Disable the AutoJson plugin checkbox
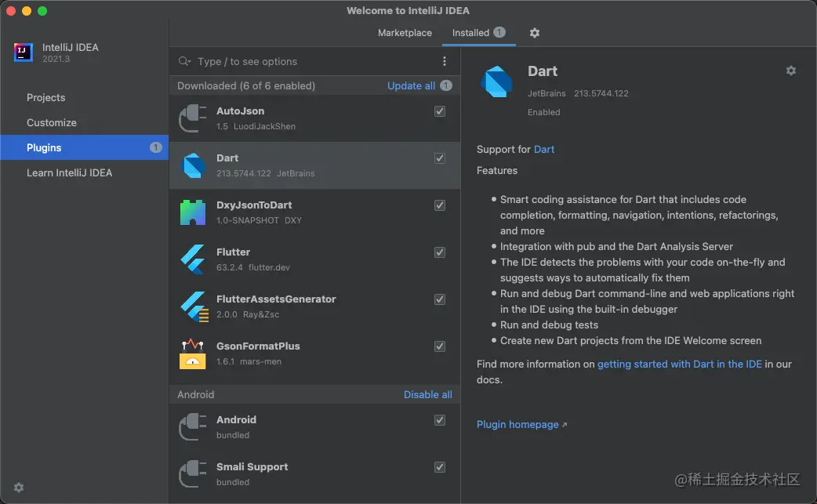This screenshot has height=504, width=817. (x=440, y=111)
